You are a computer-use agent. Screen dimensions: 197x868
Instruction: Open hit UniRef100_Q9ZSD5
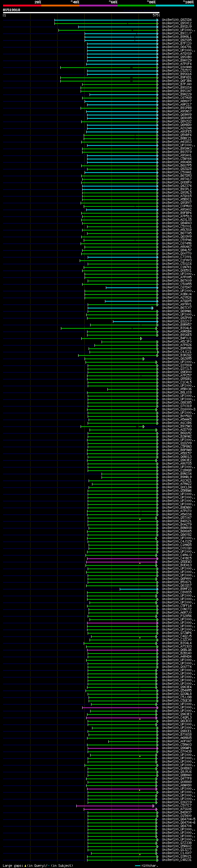(x=176, y=40)
